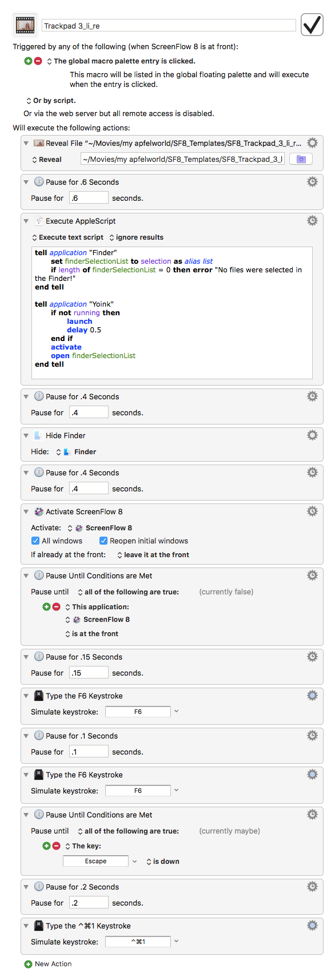Open the gear menu of Hide Finder action
335x980 pixels.
312,435
